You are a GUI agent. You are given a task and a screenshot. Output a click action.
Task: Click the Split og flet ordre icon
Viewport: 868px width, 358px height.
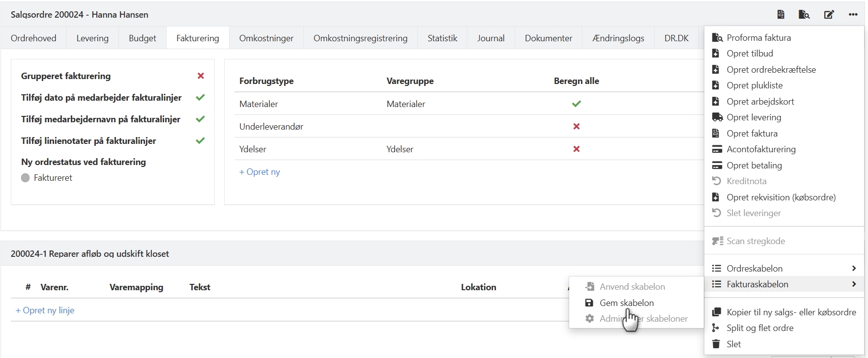(x=716, y=328)
